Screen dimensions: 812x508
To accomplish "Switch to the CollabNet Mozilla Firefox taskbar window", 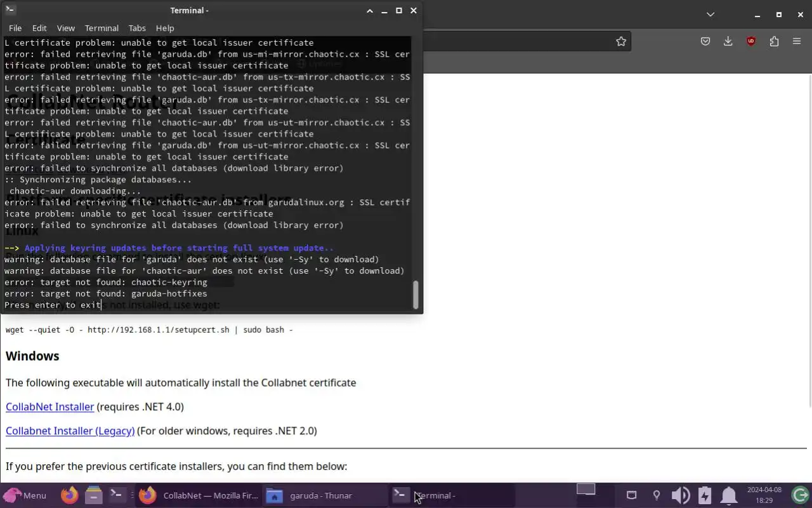I will point(199,495).
